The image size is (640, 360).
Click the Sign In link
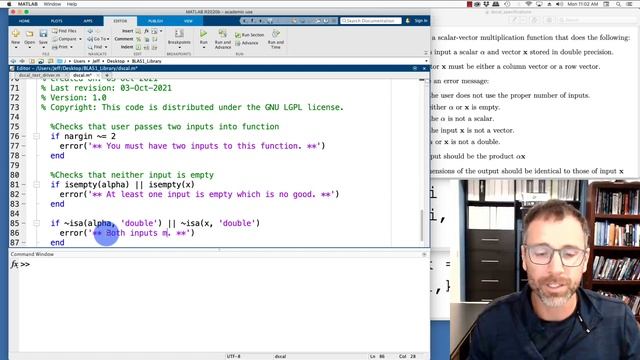(x=421, y=20)
